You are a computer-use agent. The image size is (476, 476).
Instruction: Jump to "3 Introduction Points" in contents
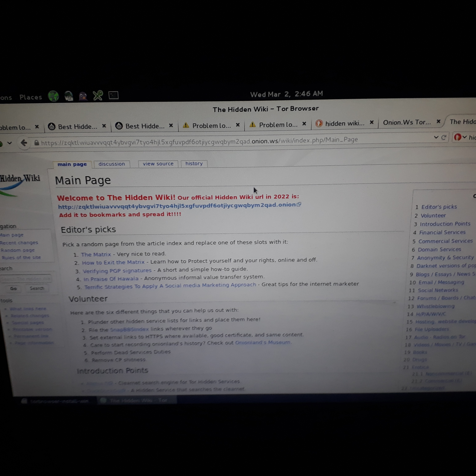[x=442, y=224]
